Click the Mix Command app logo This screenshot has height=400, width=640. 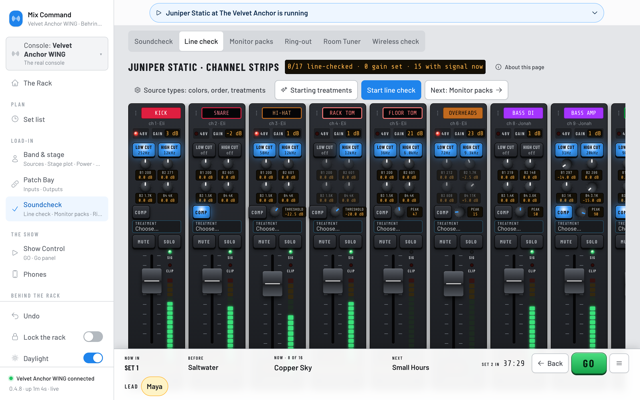pyautogui.click(x=16, y=19)
